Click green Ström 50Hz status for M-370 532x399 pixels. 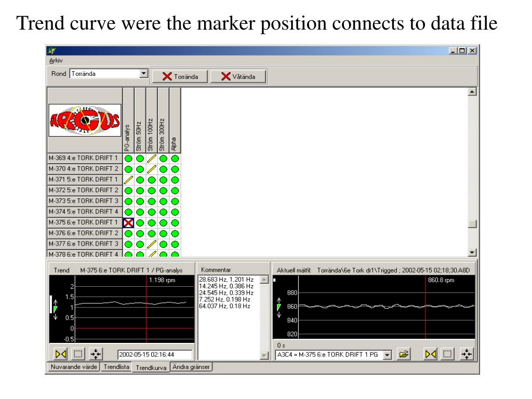pyautogui.click(x=140, y=169)
